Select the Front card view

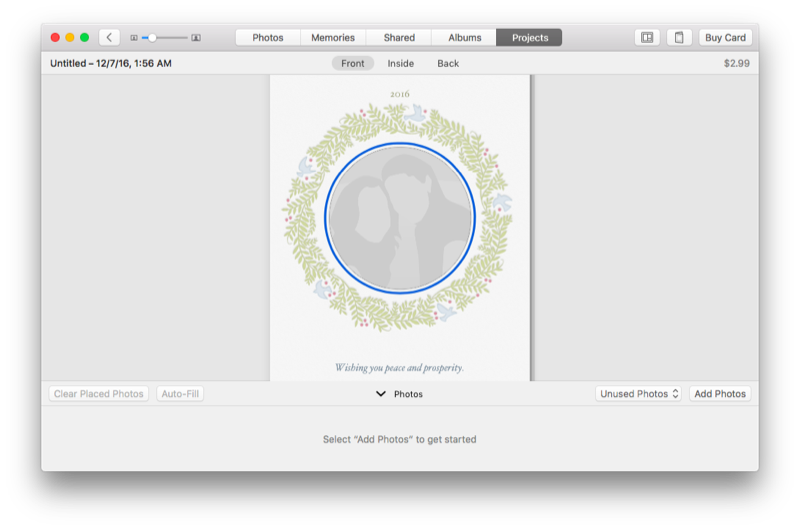[x=353, y=63]
